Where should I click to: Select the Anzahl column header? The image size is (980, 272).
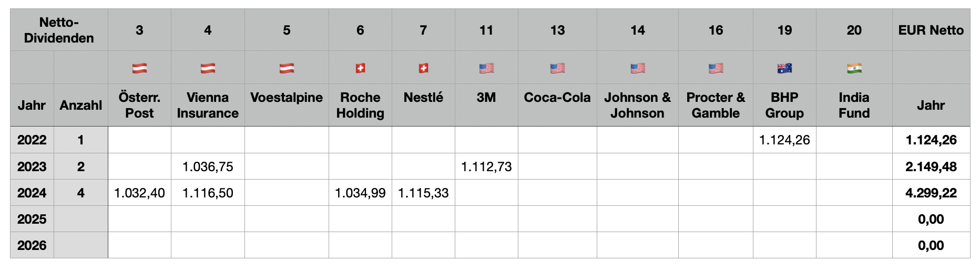pos(81,106)
